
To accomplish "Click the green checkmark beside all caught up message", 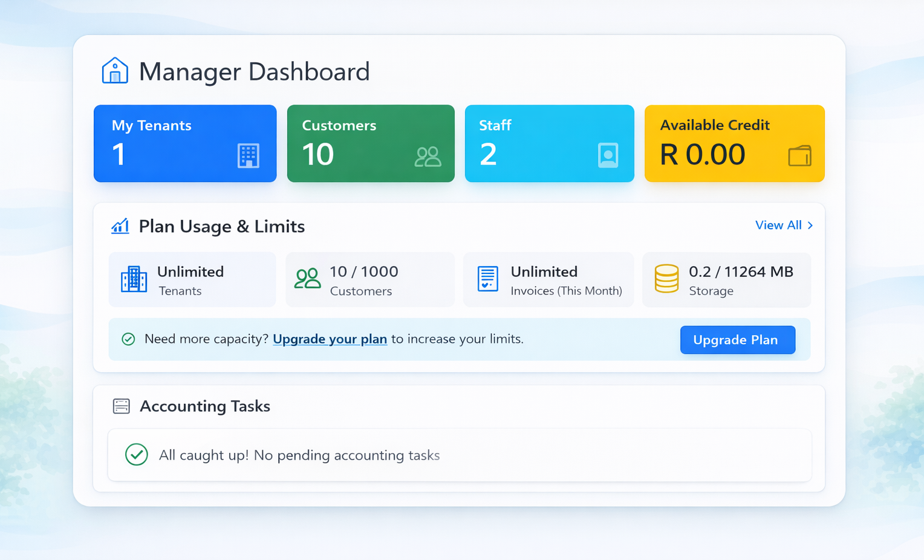I will (137, 454).
